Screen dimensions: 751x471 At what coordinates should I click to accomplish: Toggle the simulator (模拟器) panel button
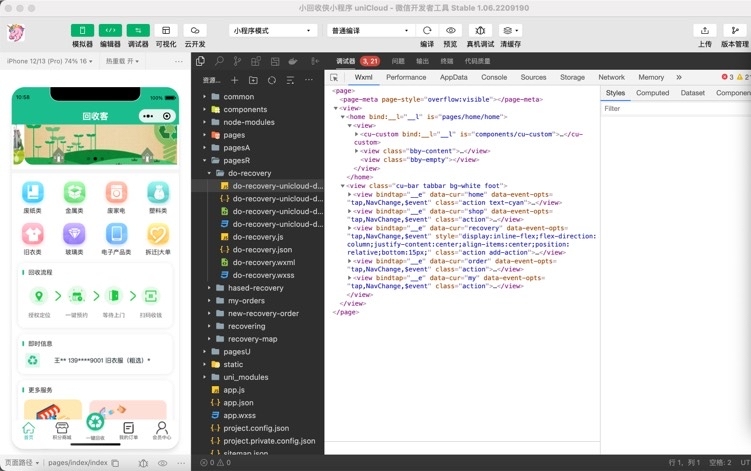click(82, 31)
